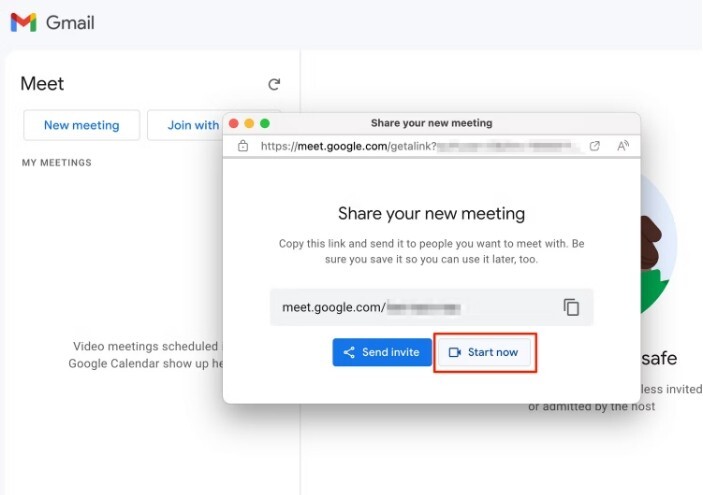
Task: Click New meeting button
Action: click(x=82, y=125)
